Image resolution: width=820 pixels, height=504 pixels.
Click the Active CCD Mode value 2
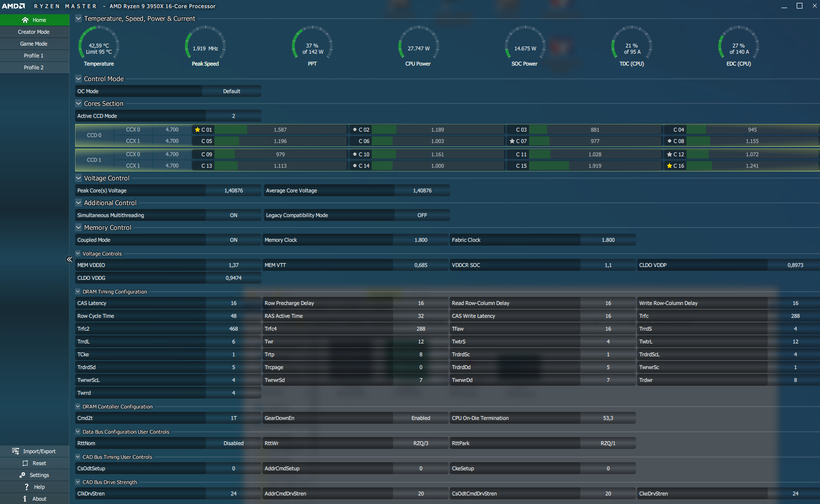[233, 116]
